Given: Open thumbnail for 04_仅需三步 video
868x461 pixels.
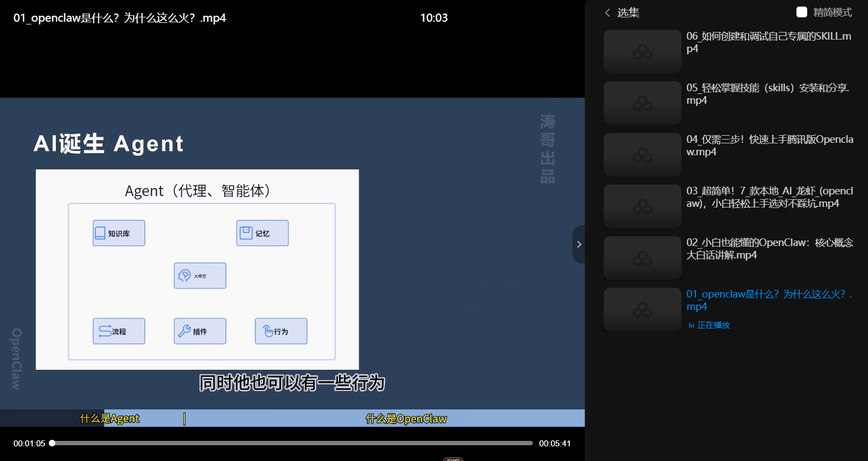Looking at the screenshot, I should click(x=642, y=155).
